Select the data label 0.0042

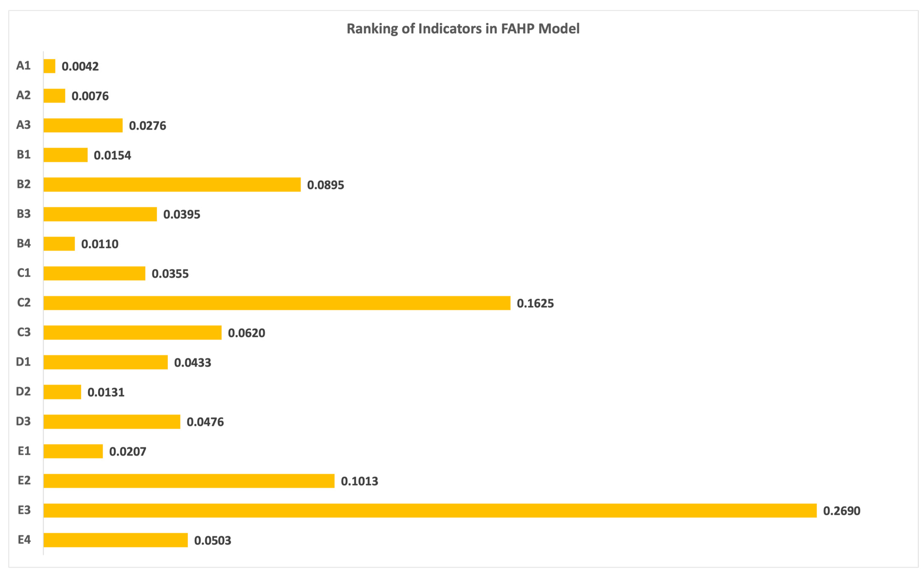click(80, 66)
